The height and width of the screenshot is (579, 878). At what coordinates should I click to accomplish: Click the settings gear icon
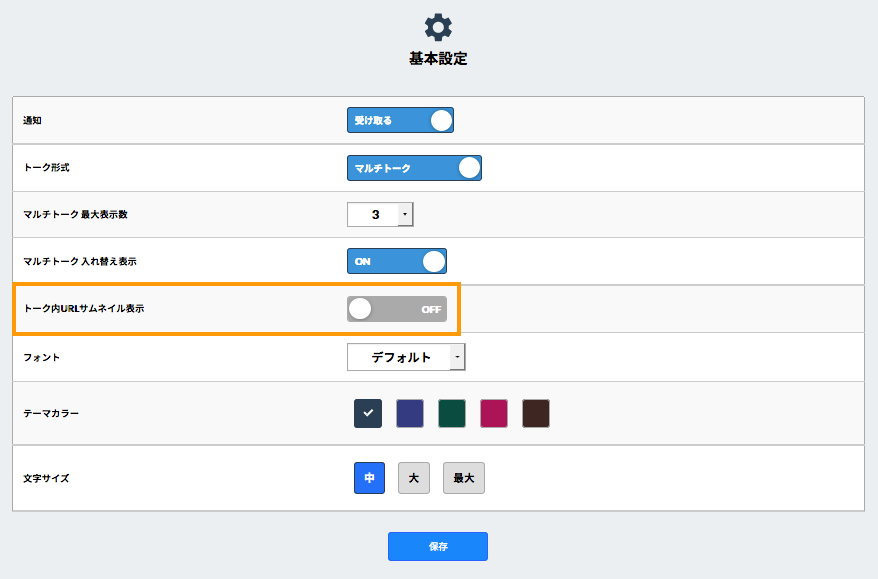click(x=438, y=27)
